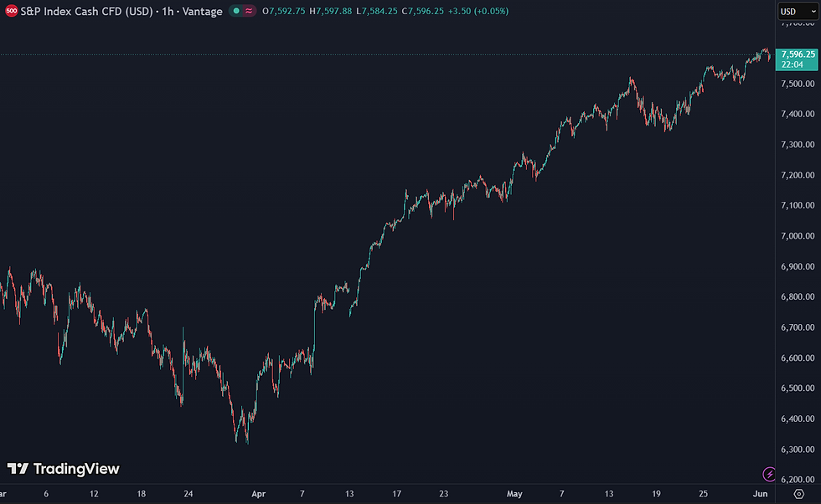This screenshot has width=821, height=504.
Task: Click the 6,400.00 price axis label
Action: pos(798,419)
